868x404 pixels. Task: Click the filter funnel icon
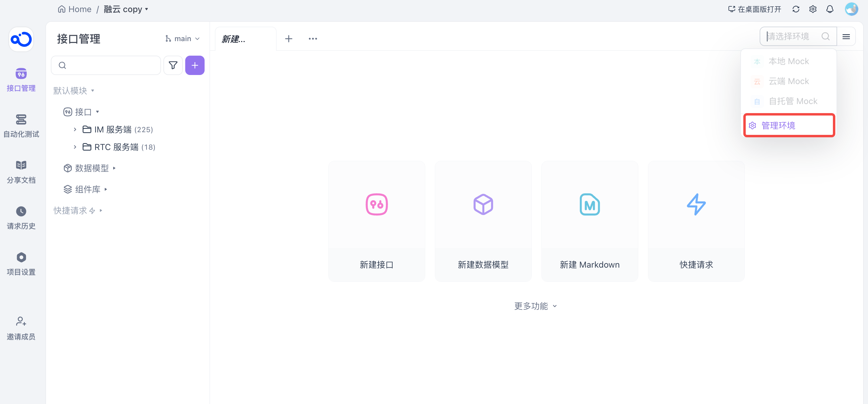coord(173,65)
